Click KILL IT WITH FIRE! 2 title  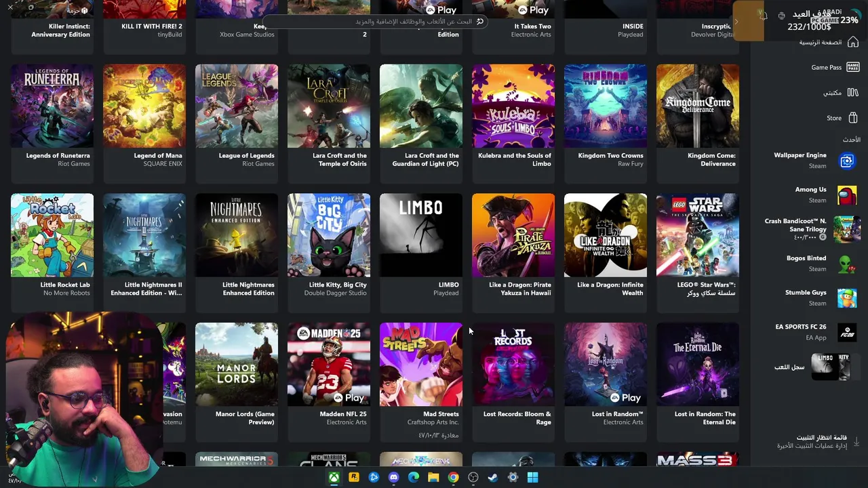point(152,26)
